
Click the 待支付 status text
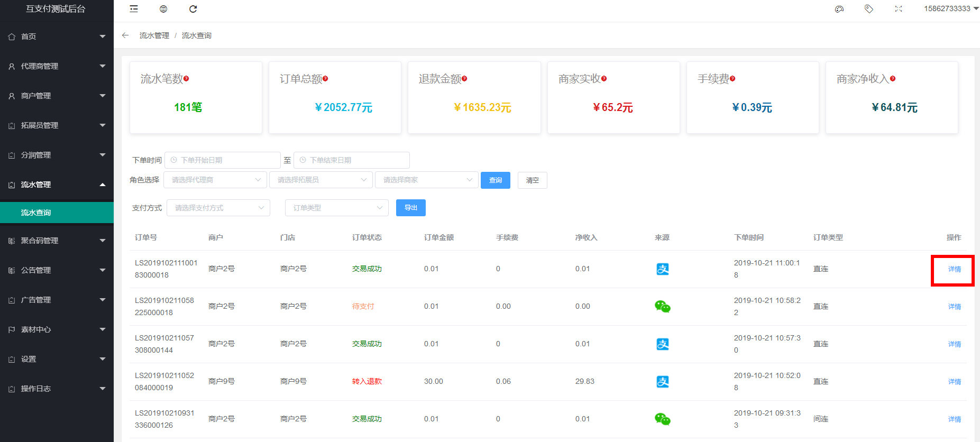pos(363,307)
